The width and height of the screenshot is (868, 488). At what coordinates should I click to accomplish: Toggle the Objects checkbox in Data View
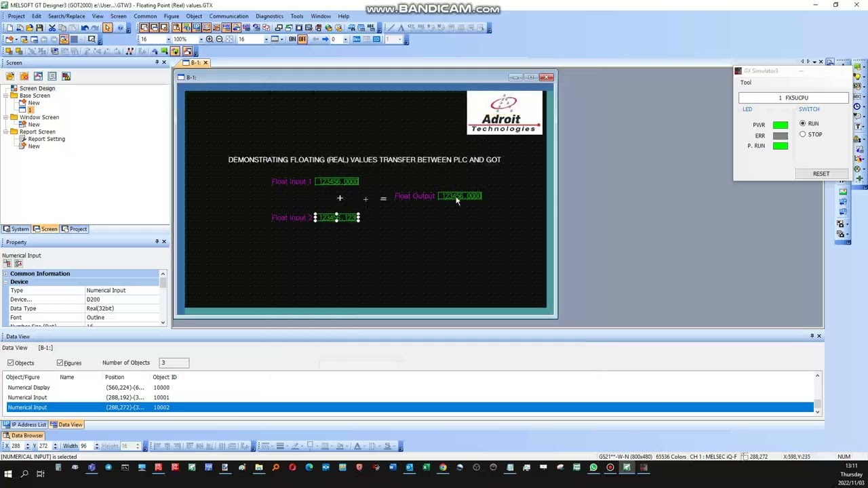(x=11, y=363)
